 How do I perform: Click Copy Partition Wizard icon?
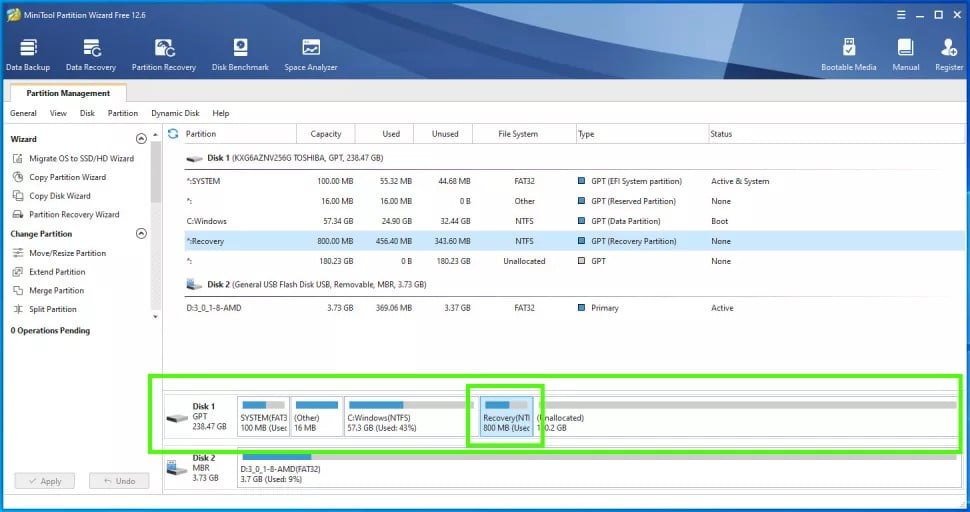18,177
